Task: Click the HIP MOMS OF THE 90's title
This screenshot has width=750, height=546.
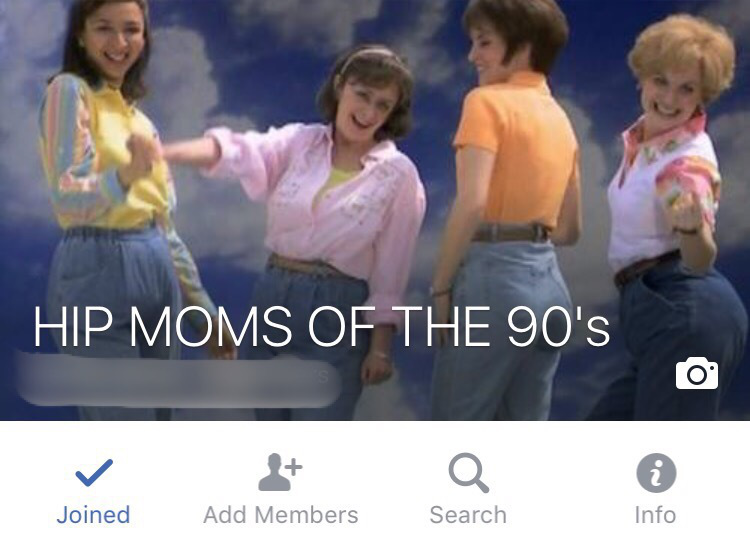Action: tap(321, 326)
